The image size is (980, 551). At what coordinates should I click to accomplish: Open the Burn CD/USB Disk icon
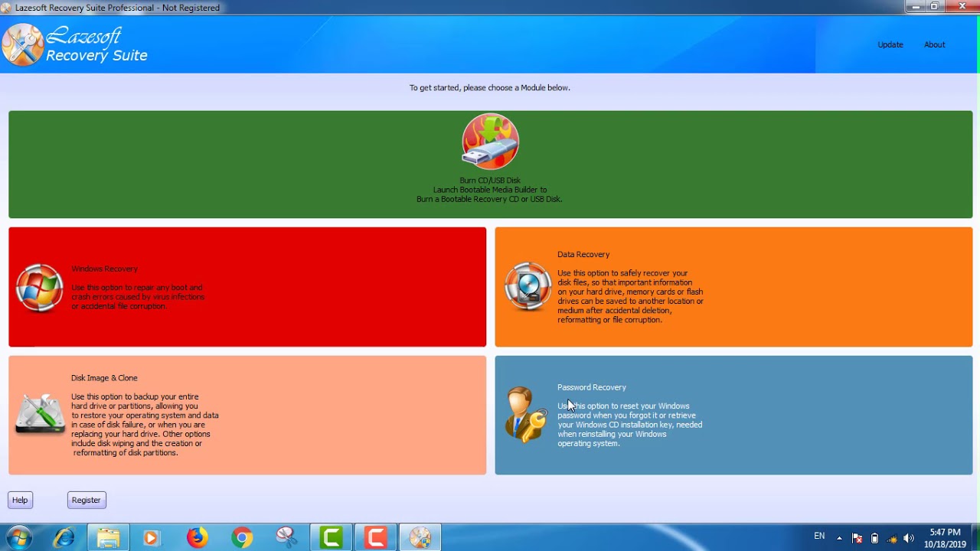point(490,142)
